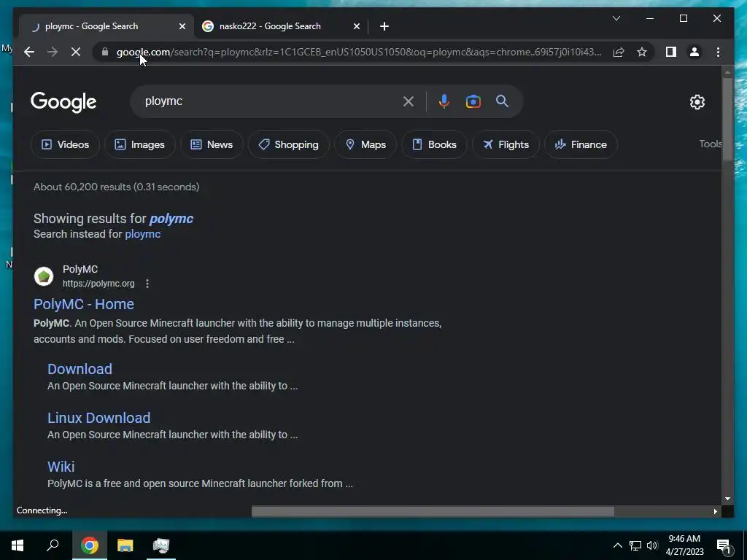Switch to the nasko222 Google Search tab
This screenshot has width=747, height=560.
[279, 26]
